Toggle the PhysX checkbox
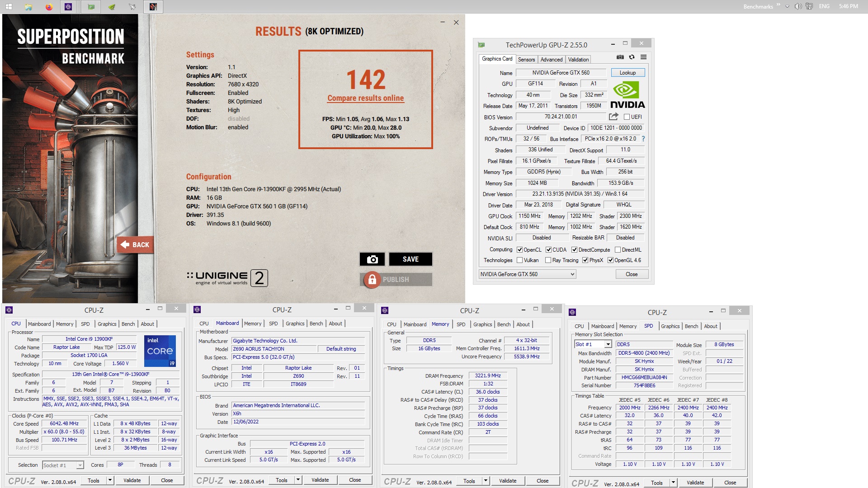 point(585,260)
